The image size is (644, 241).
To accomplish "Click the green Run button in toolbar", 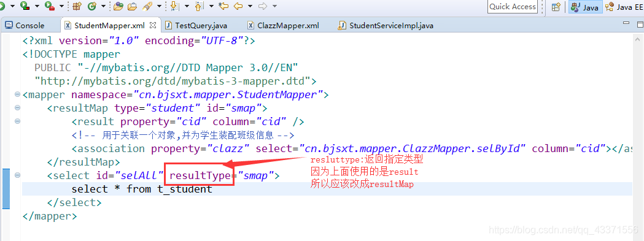I will pyautogui.click(x=2, y=6).
